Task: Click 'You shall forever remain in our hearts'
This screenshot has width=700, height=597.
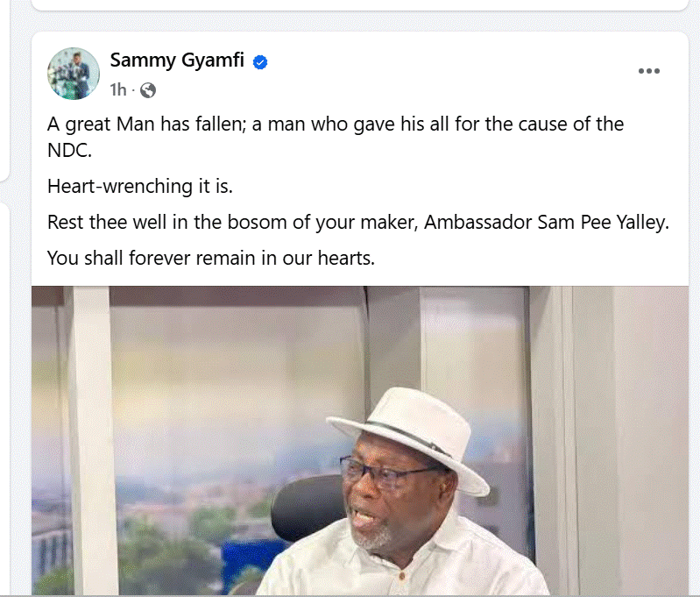Action: (210, 258)
